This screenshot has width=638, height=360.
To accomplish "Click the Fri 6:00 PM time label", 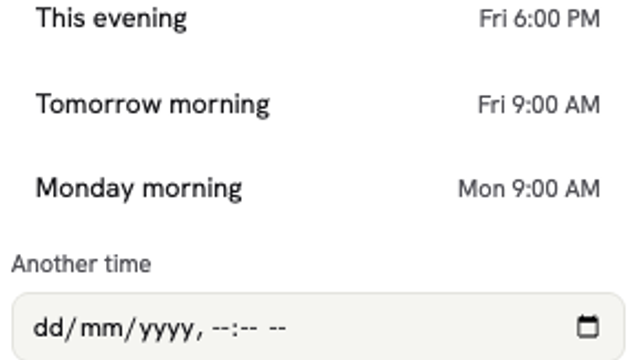I will click(539, 19).
